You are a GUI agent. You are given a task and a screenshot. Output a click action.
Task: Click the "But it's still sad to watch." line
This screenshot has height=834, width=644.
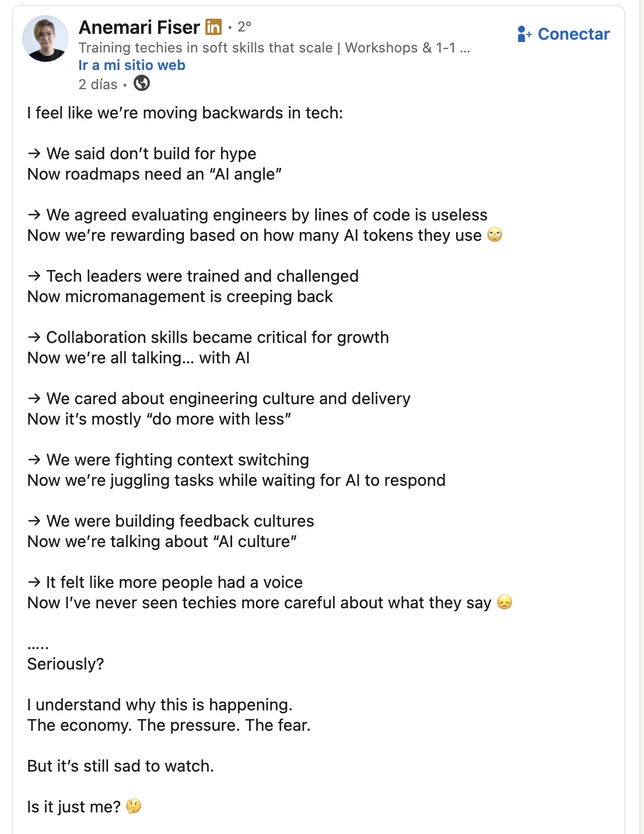click(x=121, y=766)
